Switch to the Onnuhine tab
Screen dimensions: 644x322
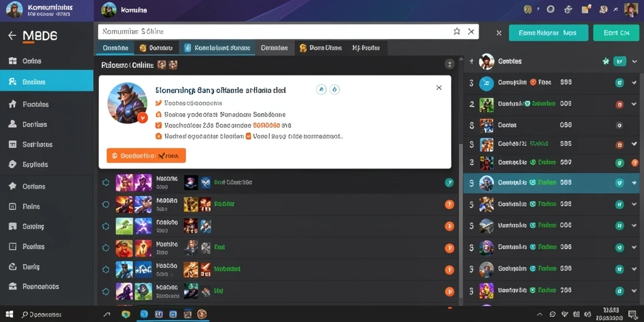click(115, 48)
